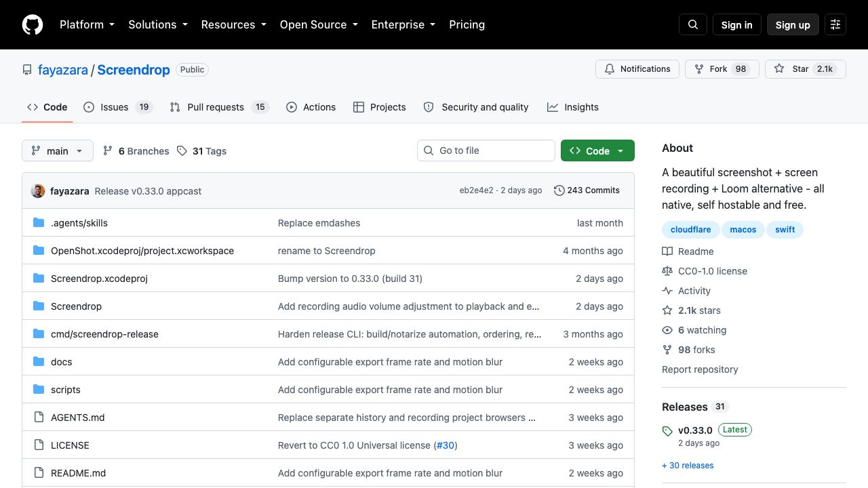Select the macos topic tag

pyautogui.click(x=743, y=230)
